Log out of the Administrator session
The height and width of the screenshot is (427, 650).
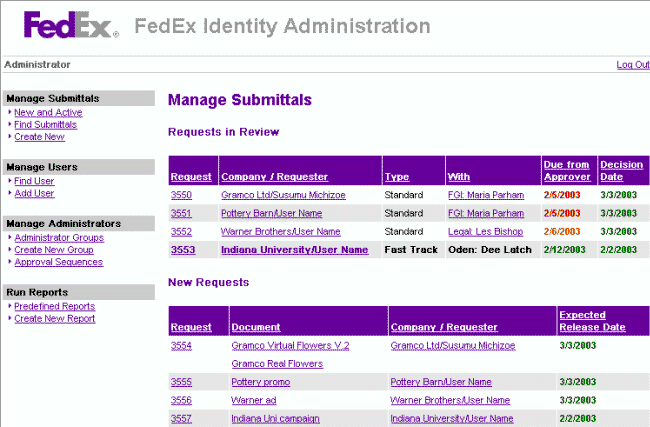tap(633, 65)
